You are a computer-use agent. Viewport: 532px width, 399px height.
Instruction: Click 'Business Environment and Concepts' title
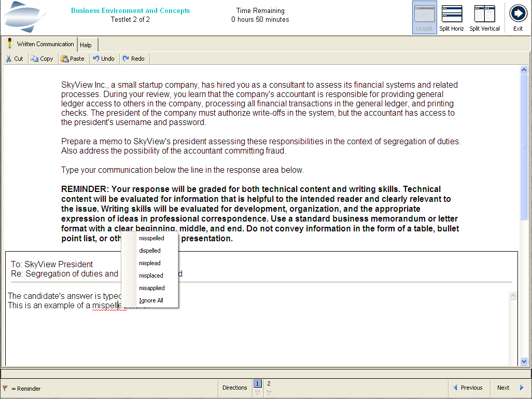click(x=130, y=10)
